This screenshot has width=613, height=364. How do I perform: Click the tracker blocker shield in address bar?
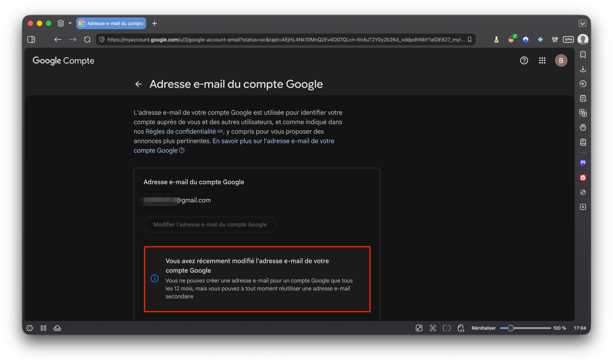pyautogui.click(x=102, y=40)
